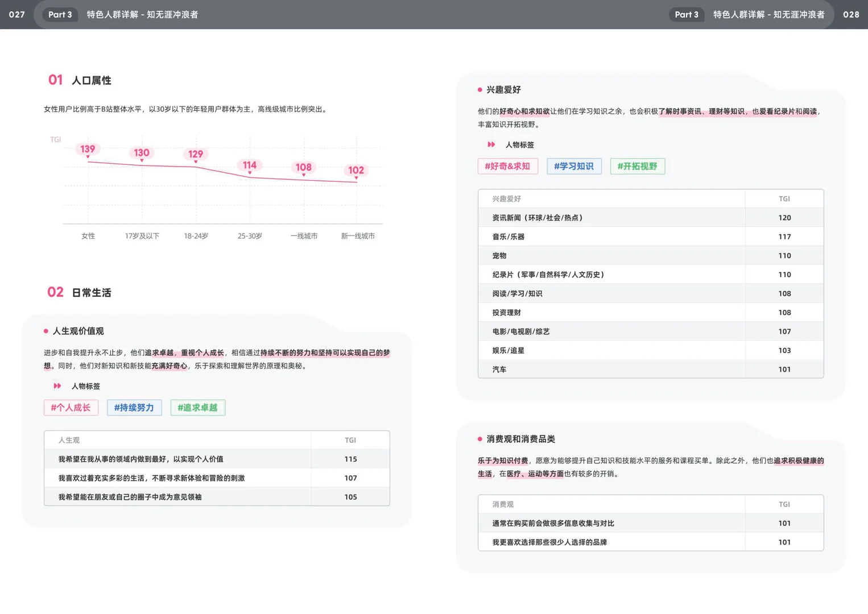The height and width of the screenshot is (614, 868).
Task: Click the 人生观价值观 subheading
Action: click(78, 331)
